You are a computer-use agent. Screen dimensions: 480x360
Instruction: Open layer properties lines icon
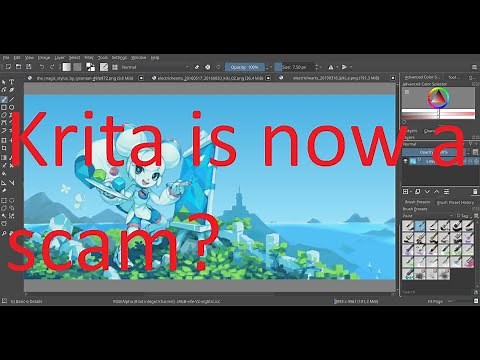click(x=447, y=191)
